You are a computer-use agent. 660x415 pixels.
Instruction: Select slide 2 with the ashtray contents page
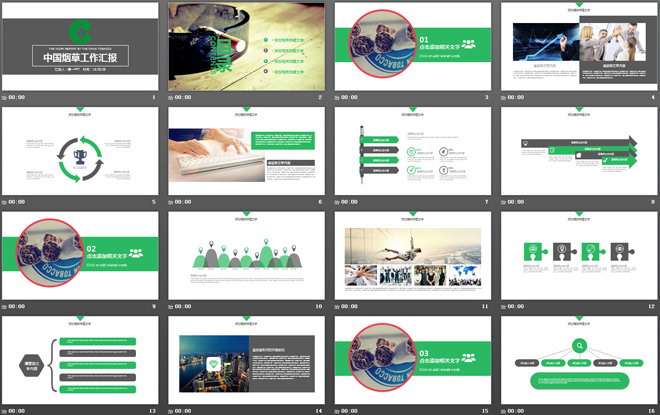click(245, 45)
